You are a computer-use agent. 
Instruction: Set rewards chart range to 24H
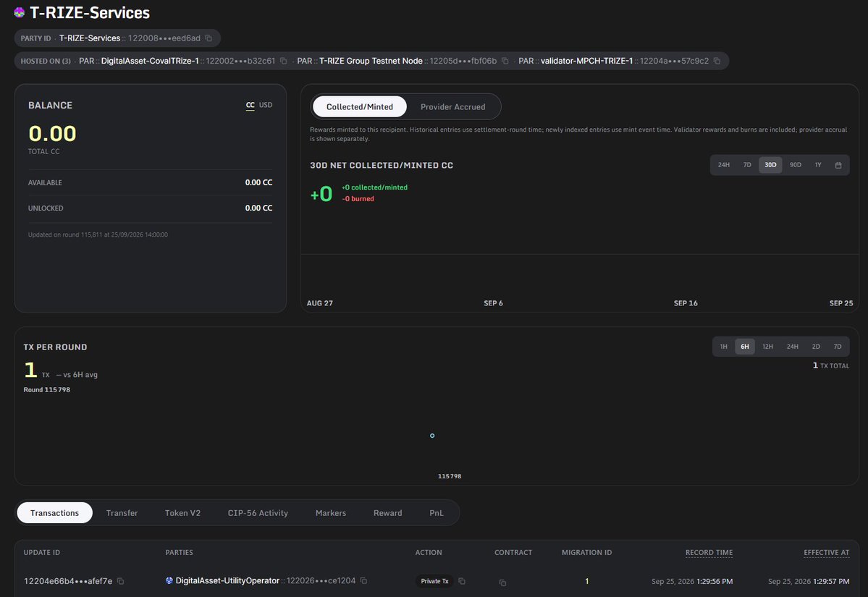point(723,165)
